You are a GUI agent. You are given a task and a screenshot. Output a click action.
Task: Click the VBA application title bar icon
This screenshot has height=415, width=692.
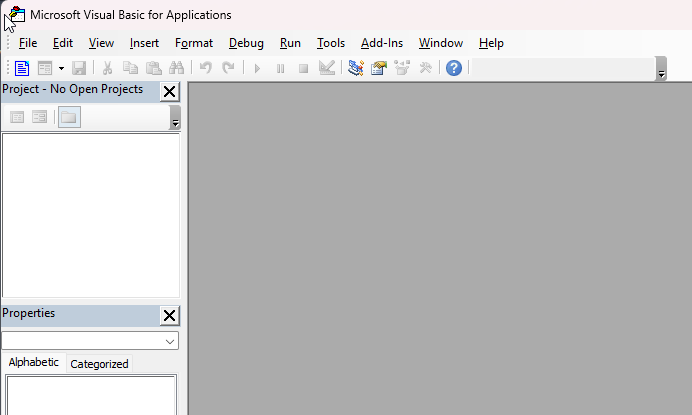tap(17, 15)
